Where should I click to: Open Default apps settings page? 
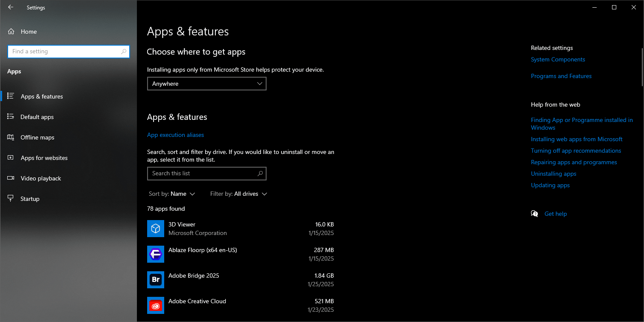click(x=37, y=117)
